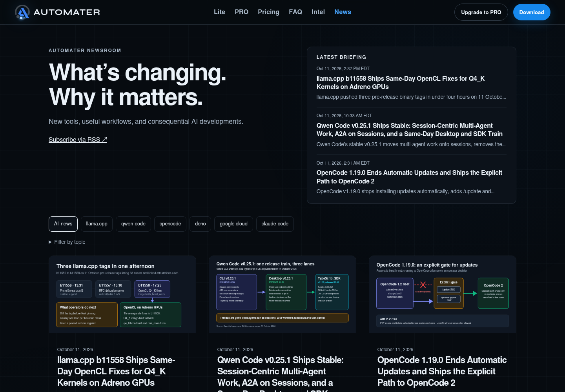
Task: Expand the Filter by topic disclosure
Action: 67,242
